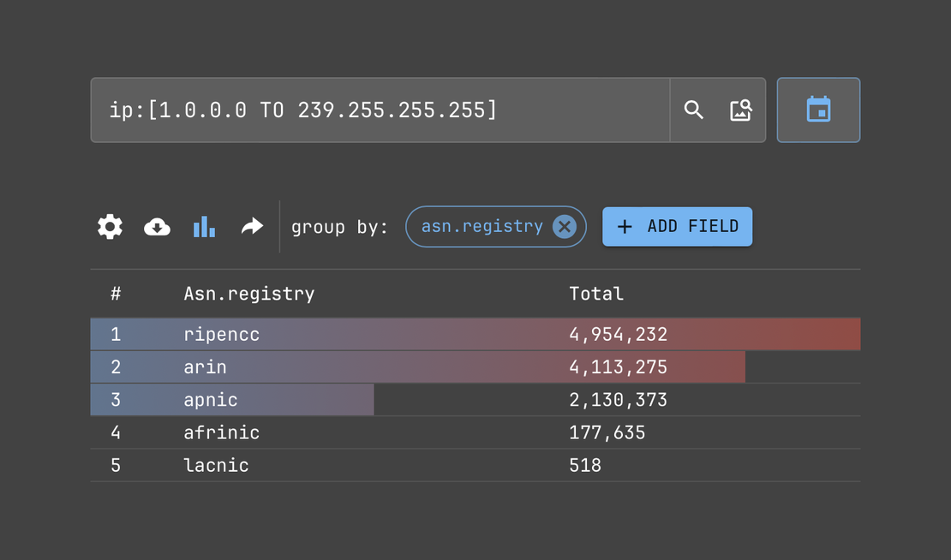951x560 pixels.
Task: Click the ADD FIELD button
Action: pyautogui.click(x=677, y=226)
